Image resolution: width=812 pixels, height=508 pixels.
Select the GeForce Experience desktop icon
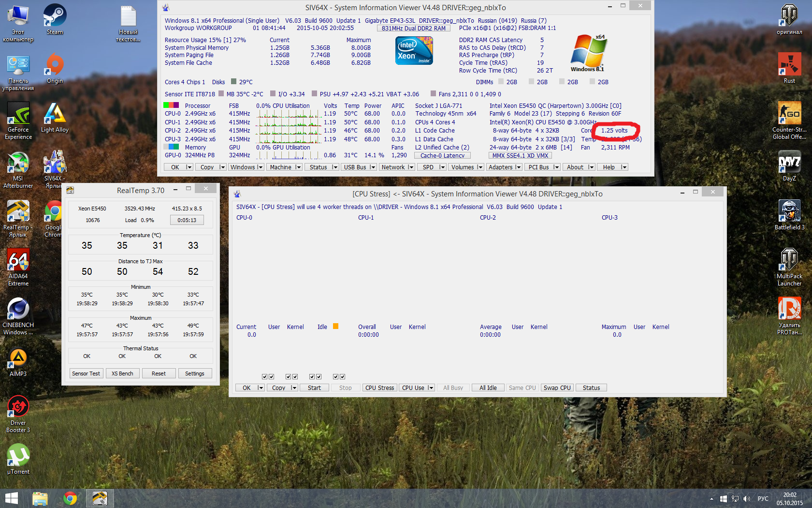pyautogui.click(x=18, y=120)
